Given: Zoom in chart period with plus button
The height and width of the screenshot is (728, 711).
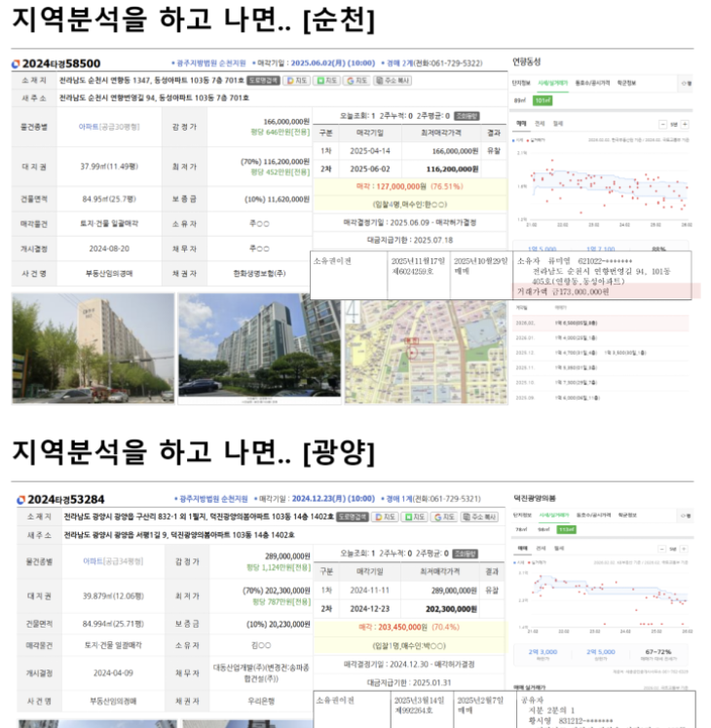Looking at the screenshot, I should (x=685, y=125).
